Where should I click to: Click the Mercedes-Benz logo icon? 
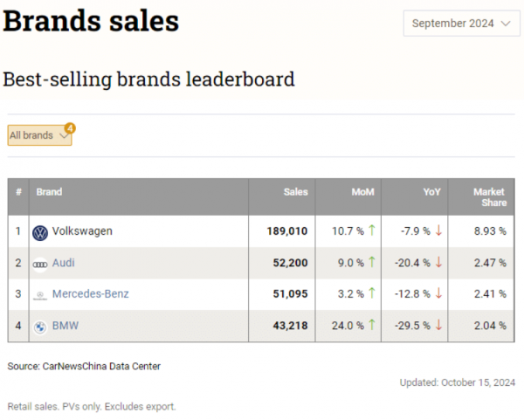click(40, 296)
